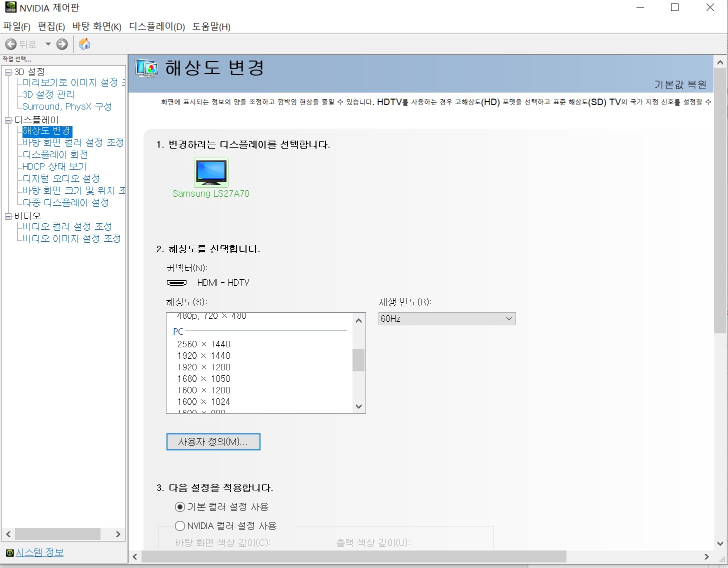Open 미리보기로 이미지 설정 page
Image resolution: width=728 pixels, height=568 pixels.
click(x=73, y=83)
